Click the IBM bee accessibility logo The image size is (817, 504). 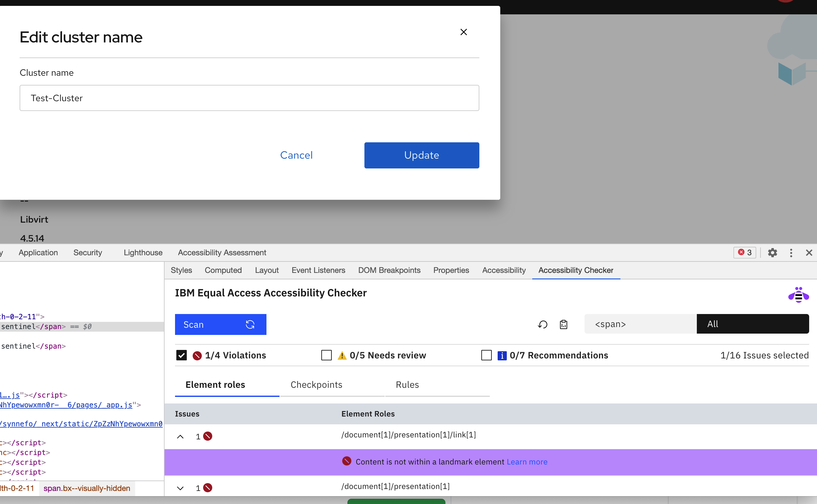799,294
